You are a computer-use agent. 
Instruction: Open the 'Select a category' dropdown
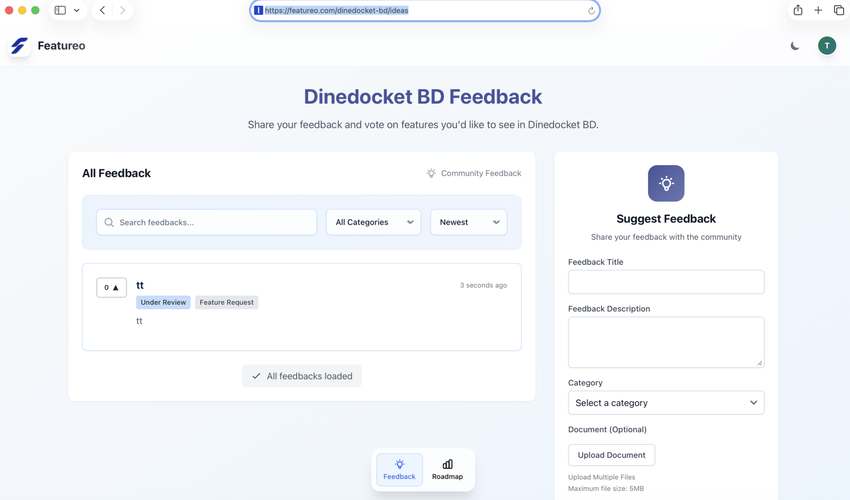tap(666, 403)
